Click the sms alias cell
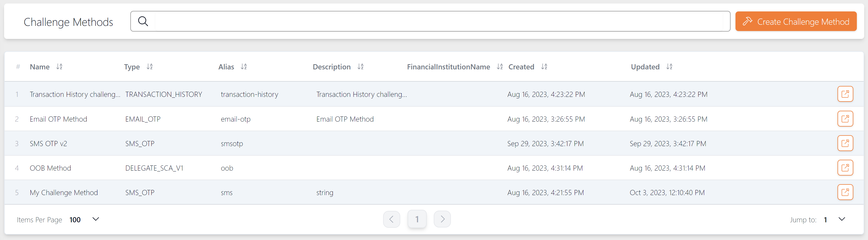Viewport: 868px width, 240px height. [226, 193]
